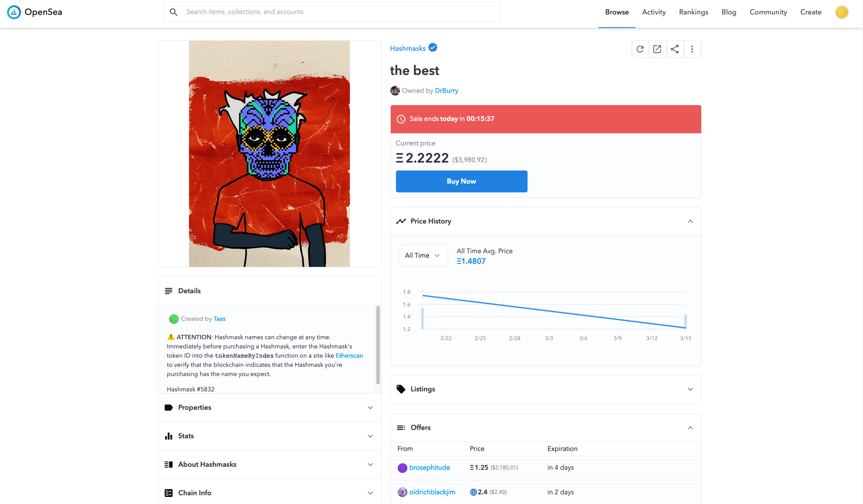Click the DrBurry owner profile link
Screen dimensions: 863x504
[x=446, y=91]
